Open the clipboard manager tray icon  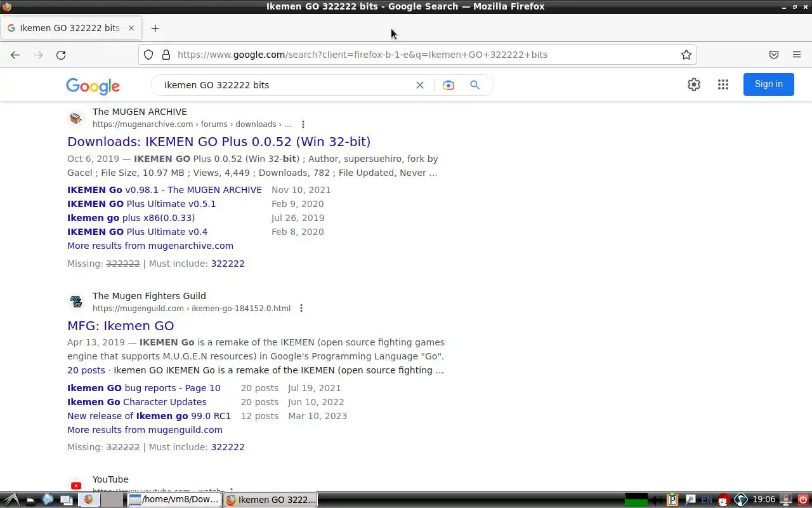pos(672,500)
